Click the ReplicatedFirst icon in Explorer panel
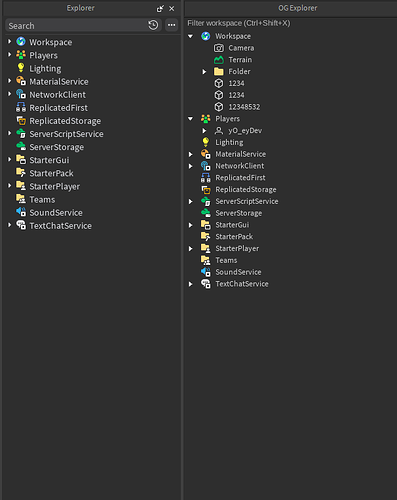The width and height of the screenshot is (397, 500). coord(21,107)
